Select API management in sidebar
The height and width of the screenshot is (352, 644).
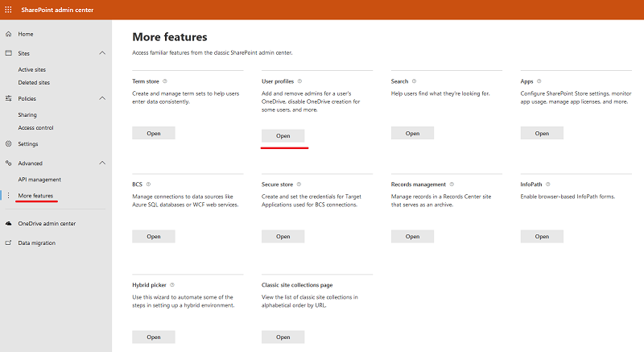pyautogui.click(x=39, y=180)
